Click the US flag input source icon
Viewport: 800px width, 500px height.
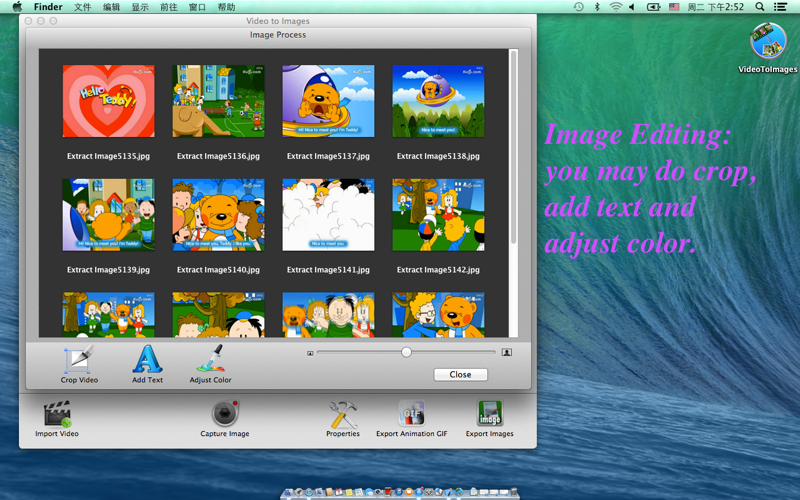coord(674,7)
